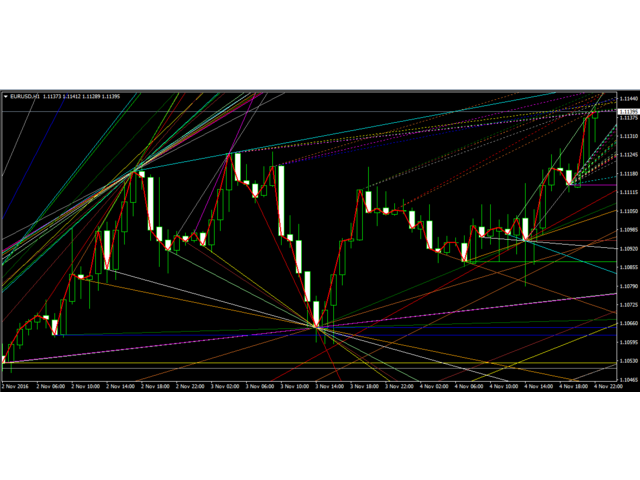Click the 2 Nov 2016 time label
The height and width of the screenshot is (480, 640).
pyautogui.click(x=16, y=386)
